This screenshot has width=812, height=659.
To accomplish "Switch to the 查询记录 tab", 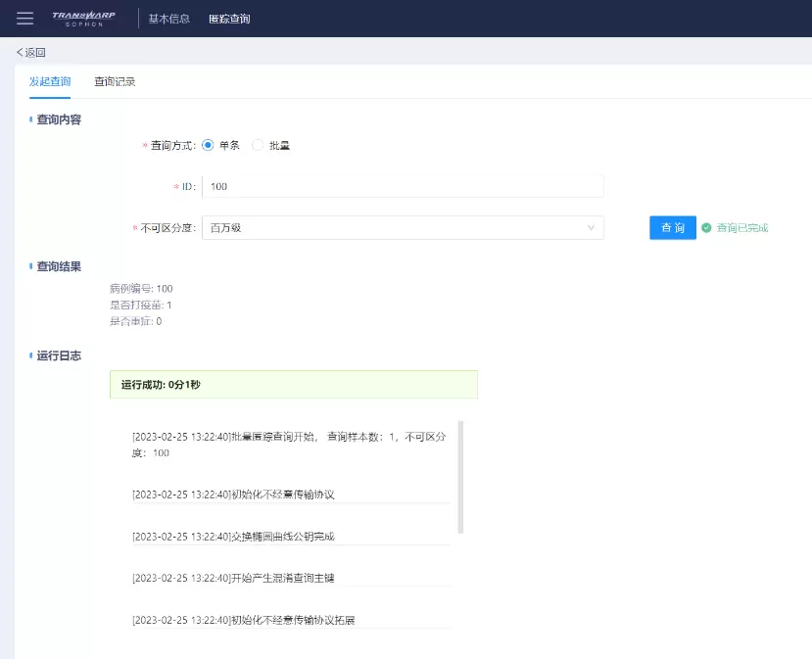I will point(115,82).
